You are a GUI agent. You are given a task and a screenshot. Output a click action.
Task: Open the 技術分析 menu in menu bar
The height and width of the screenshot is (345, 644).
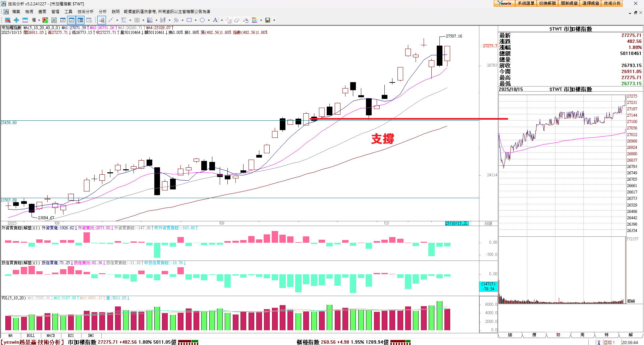click(86, 12)
